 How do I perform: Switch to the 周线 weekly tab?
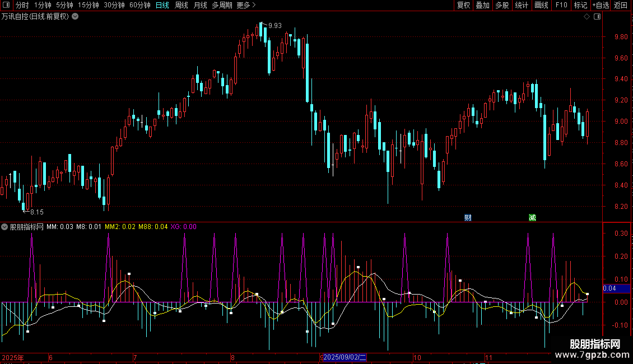[x=181, y=5]
